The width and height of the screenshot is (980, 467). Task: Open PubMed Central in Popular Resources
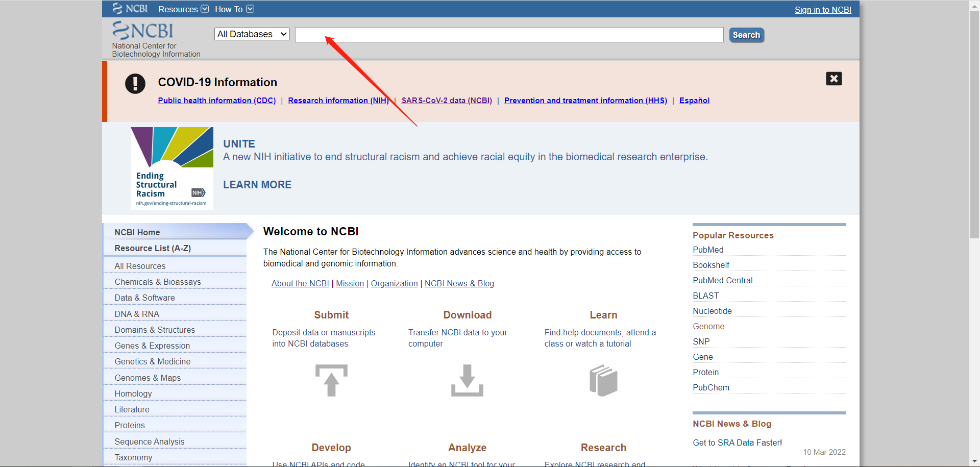coord(722,280)
